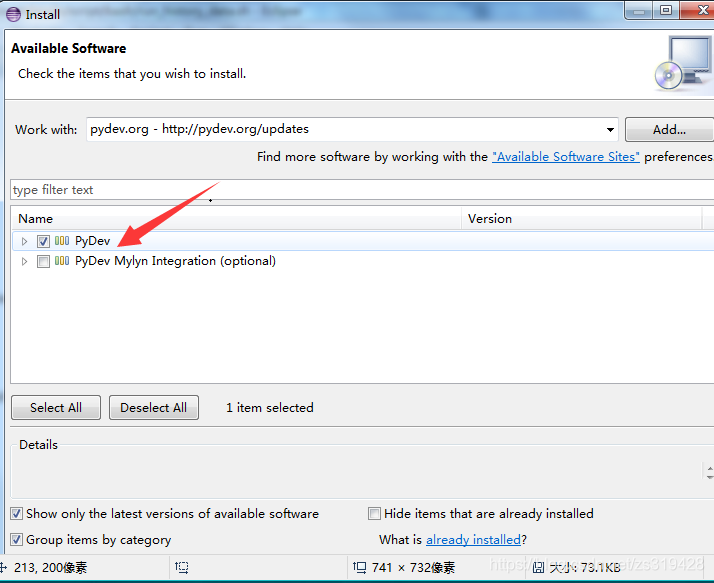Check the PyDev Mylyn Integration checkbox
The width and height of the screenshot is (714, 583).
click(x=43, y=261)
